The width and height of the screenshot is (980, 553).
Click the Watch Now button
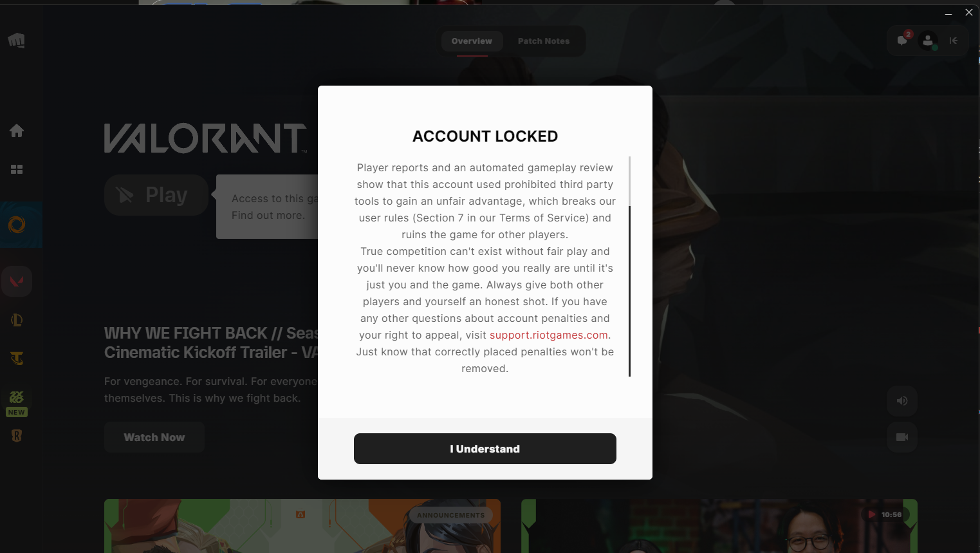click(154, 437)
